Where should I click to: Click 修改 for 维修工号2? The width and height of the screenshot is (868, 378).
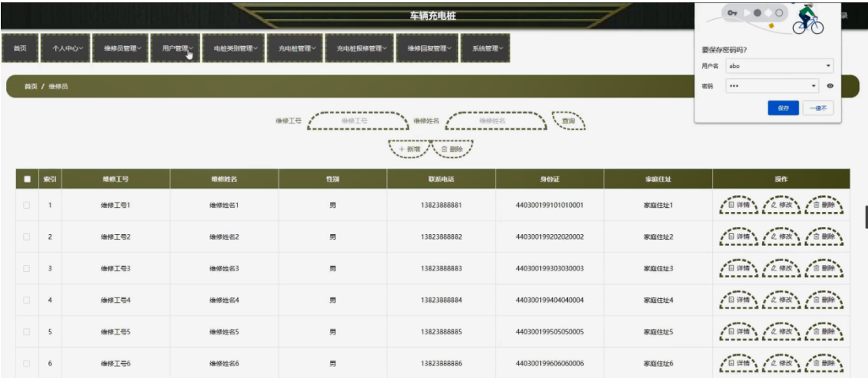782,236
